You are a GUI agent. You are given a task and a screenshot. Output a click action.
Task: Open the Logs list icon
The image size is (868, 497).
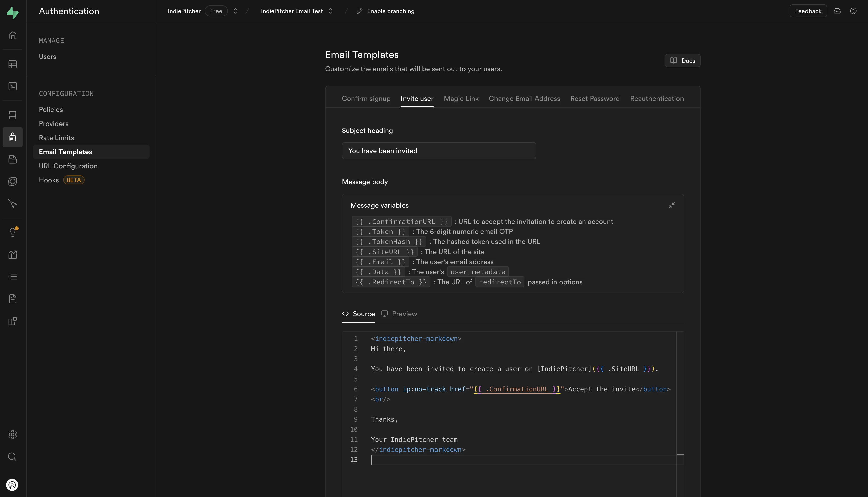(x=13, y=276)
